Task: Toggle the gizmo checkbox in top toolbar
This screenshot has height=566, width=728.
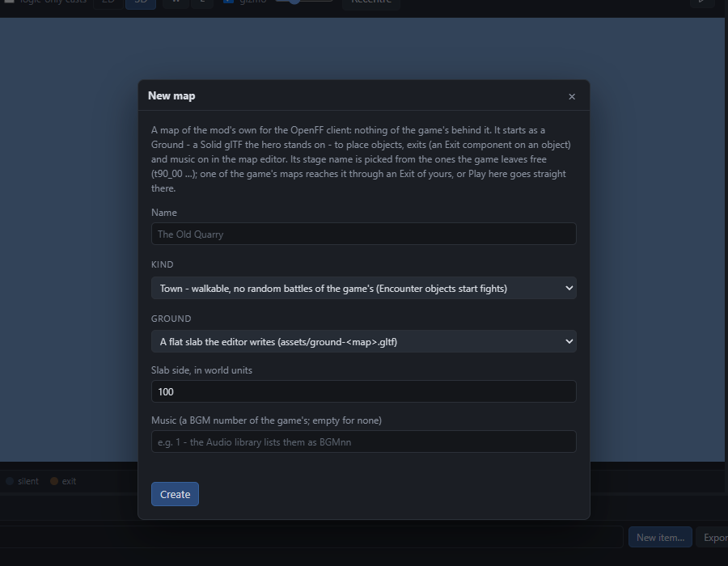Action: (x=228, y=2)
